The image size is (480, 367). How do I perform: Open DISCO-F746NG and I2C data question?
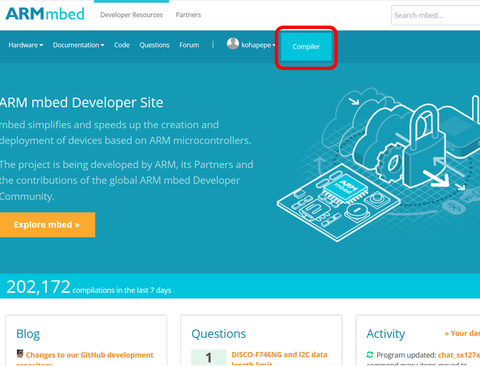(x=279, y=358)
